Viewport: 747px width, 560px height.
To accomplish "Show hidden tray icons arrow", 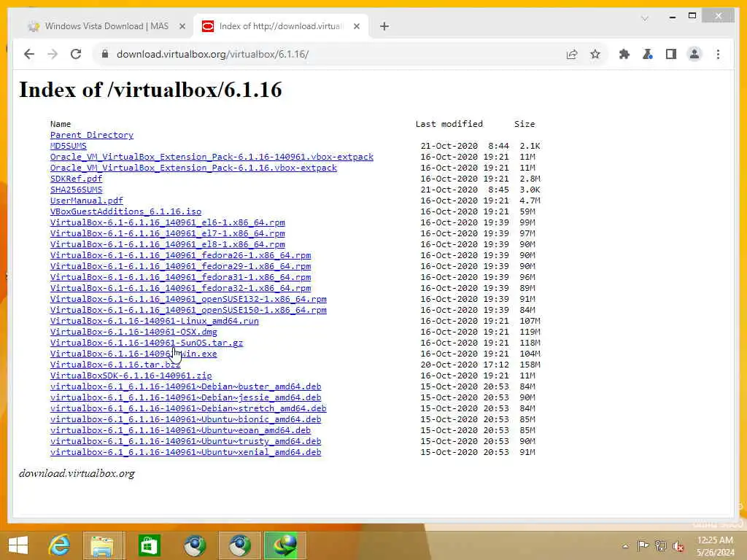I will 625,546.
